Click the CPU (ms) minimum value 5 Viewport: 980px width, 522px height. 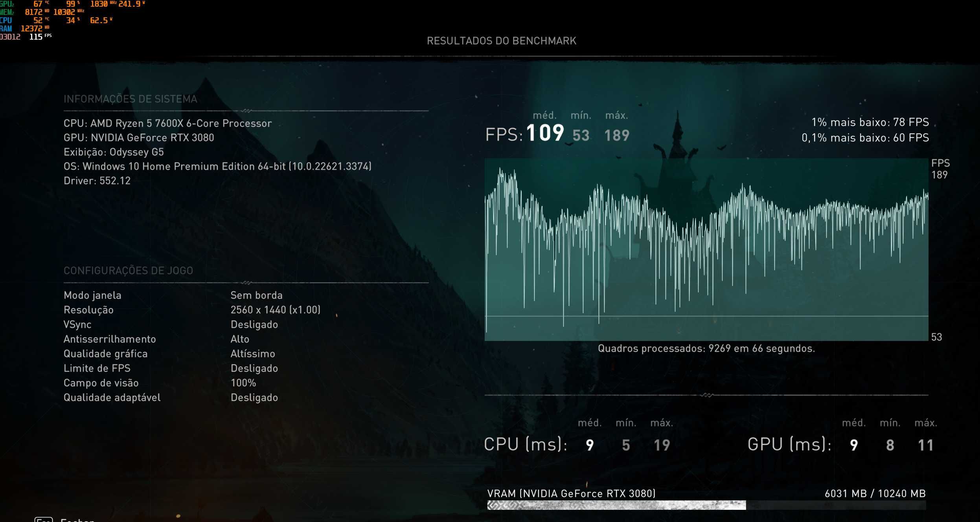click(x=626, y=445)
